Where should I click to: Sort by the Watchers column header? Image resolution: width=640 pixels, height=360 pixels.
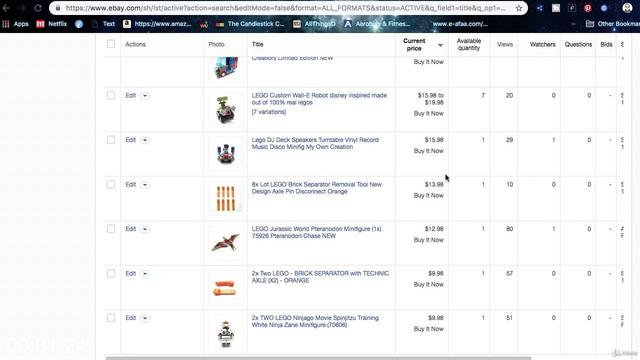click(x=542, y=44)
